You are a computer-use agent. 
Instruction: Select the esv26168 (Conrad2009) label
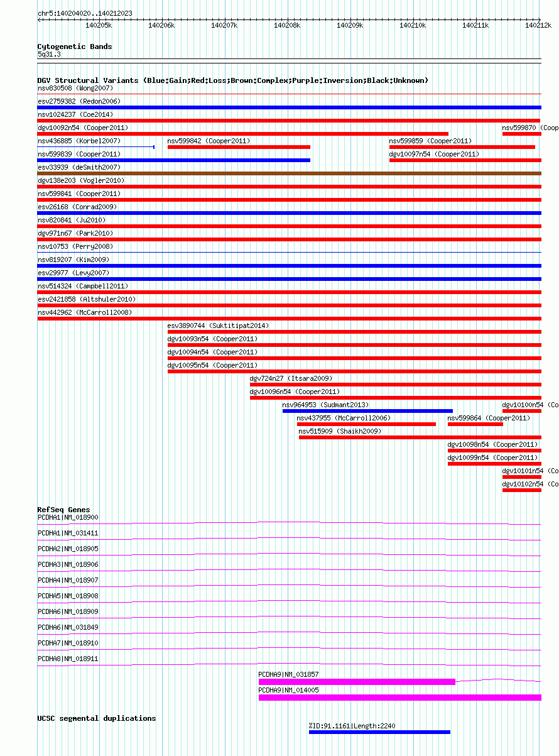(x=77, y=207)
